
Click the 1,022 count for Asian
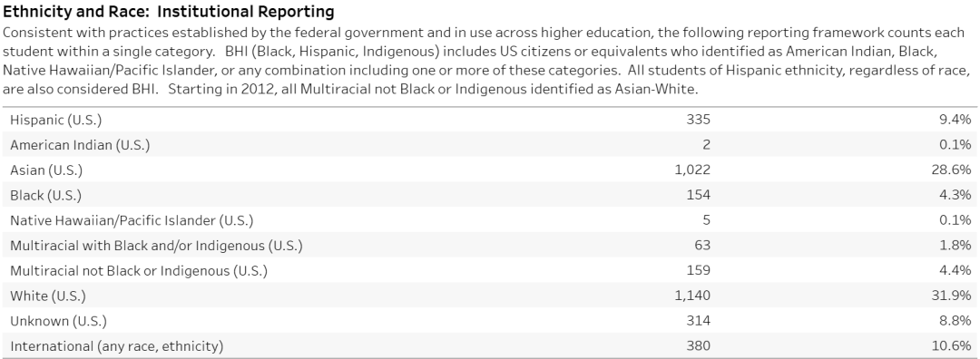tap(692, 170)
